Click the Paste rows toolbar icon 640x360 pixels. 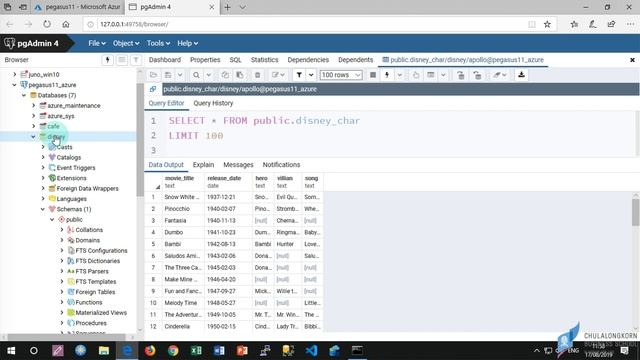click(x=240, y=75)
